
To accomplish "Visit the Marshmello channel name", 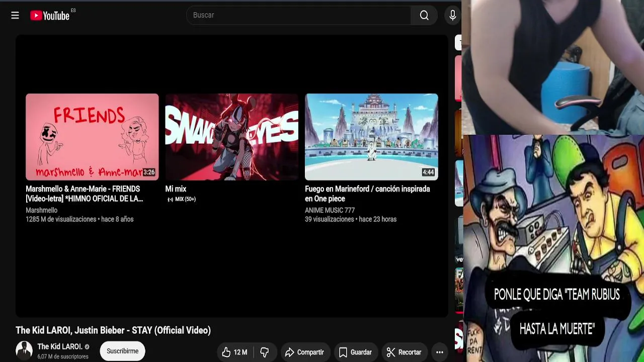I will pyautogui.click(x=41, y=210).
